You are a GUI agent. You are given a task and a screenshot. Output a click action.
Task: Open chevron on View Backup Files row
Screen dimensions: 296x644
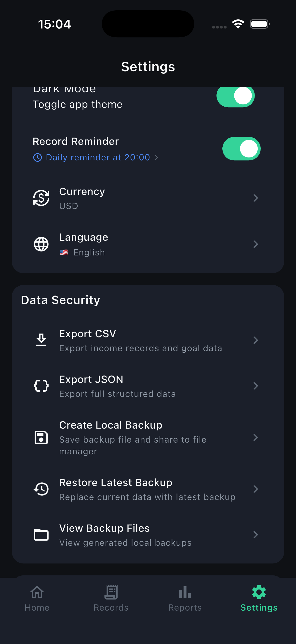255,535
